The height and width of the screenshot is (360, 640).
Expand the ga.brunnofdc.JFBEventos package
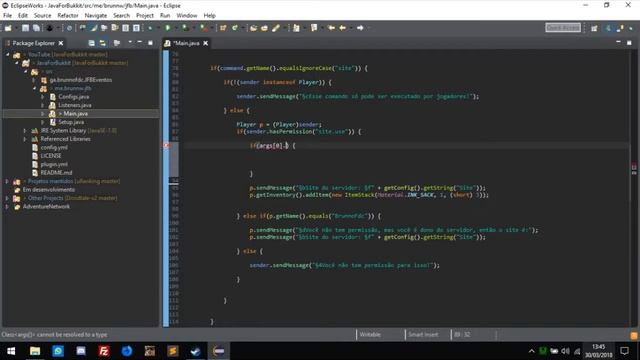(34, 80)
